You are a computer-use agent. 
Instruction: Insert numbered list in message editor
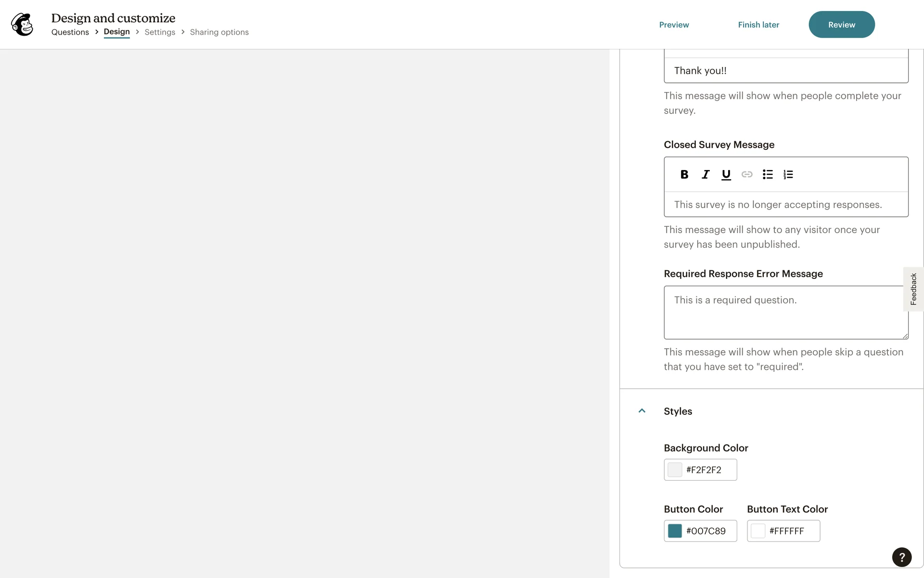point(788,174)
